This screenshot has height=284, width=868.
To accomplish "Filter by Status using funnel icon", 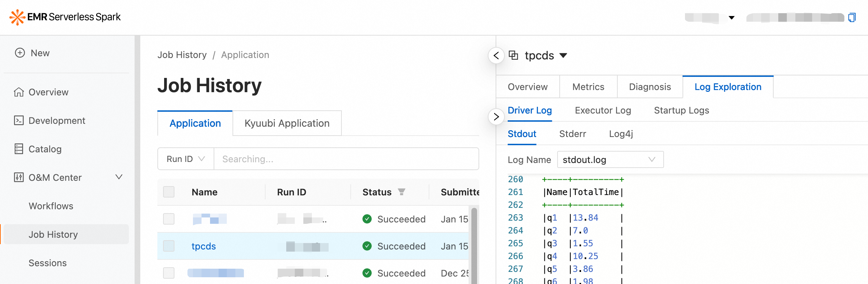I will click(x=402, y=192).
